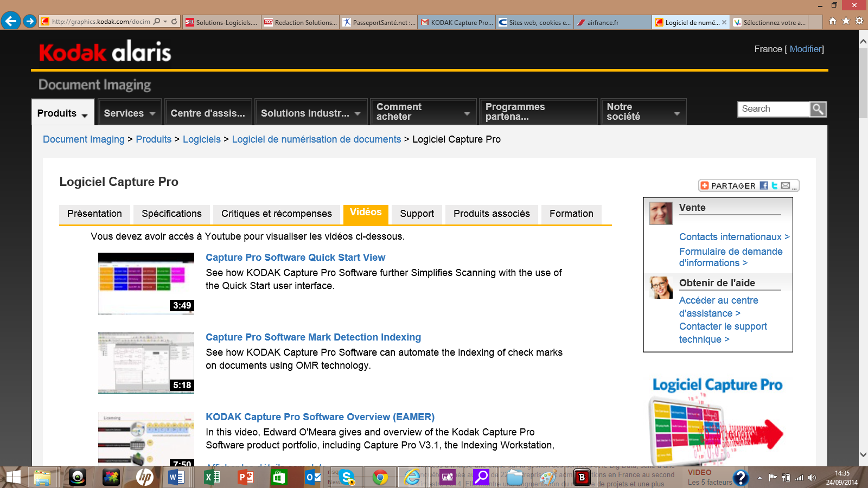Image resolution: width=868 pixels, height=488 pixels.
Task: Open the address bar autocomplete dropdown arrow
Action: pyautogui.click(x=165, y=22)
